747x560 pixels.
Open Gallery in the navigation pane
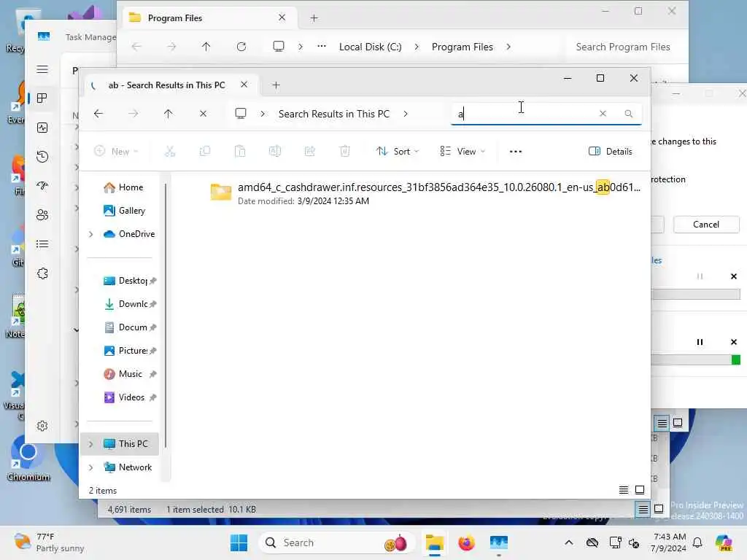pyautogui.click(x=124, y=211)
